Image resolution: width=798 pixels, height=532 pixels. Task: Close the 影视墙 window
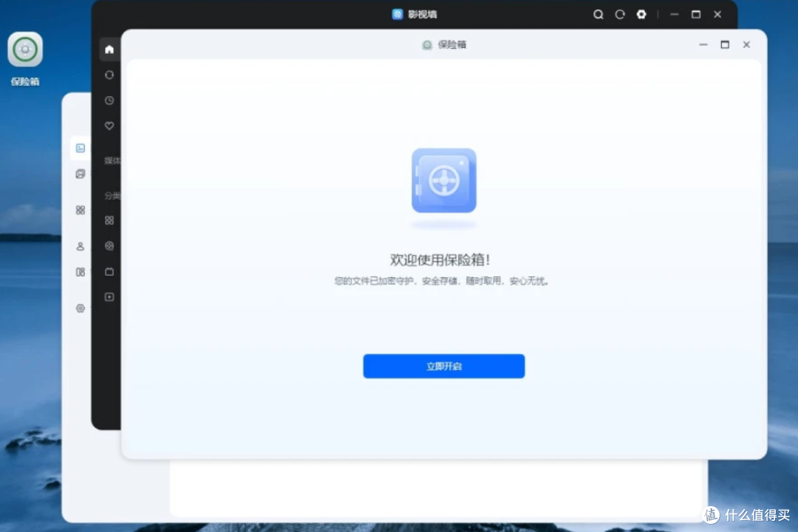pos(717,14)
